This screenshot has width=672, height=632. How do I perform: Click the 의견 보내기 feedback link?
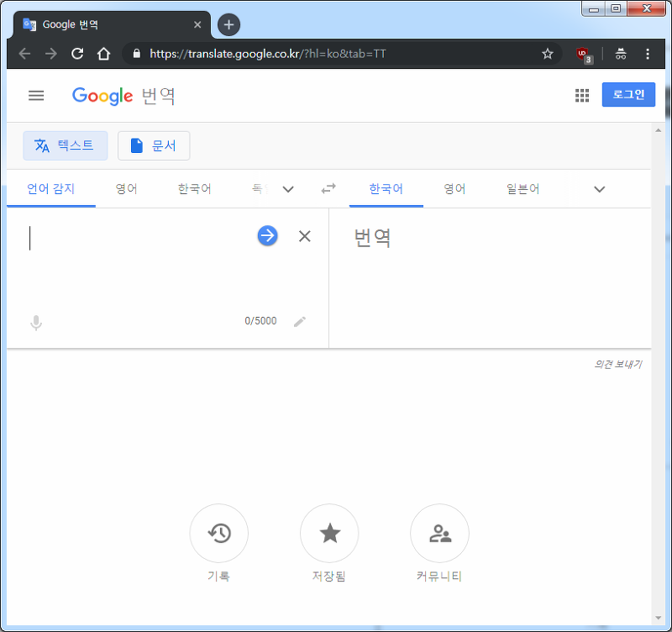pos(617,364)
